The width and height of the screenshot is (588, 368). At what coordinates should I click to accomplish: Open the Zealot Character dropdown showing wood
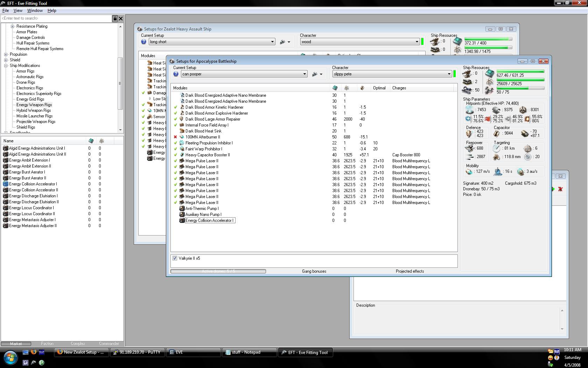[x=360, y=42]
